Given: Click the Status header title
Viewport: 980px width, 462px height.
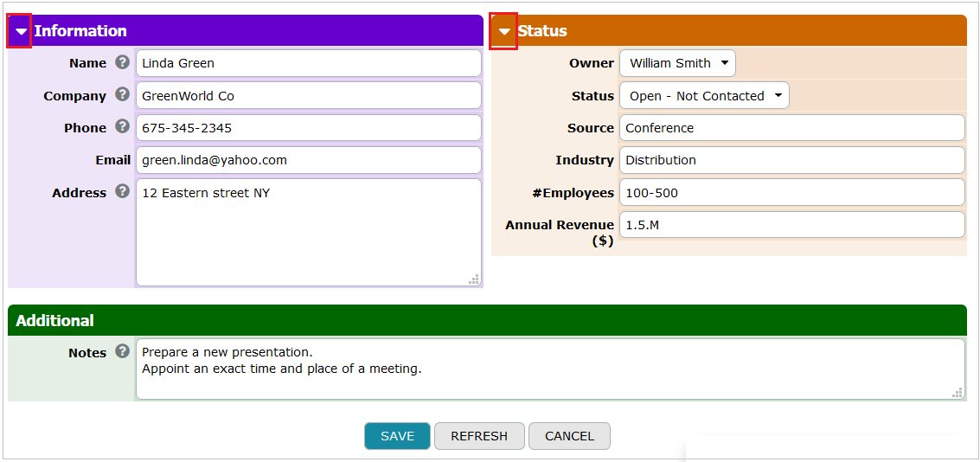Looking at the screenshot, I should [542, 31].
